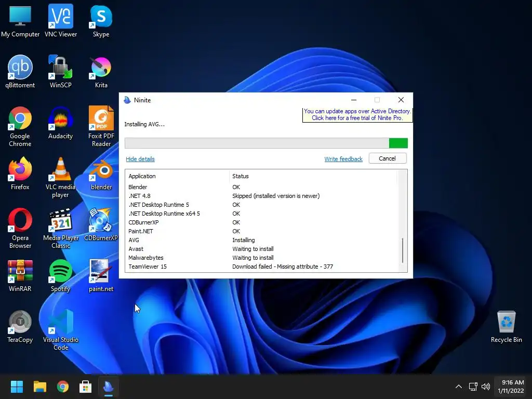Cancel the Ninite installation
532x399 pixels.
387,158
